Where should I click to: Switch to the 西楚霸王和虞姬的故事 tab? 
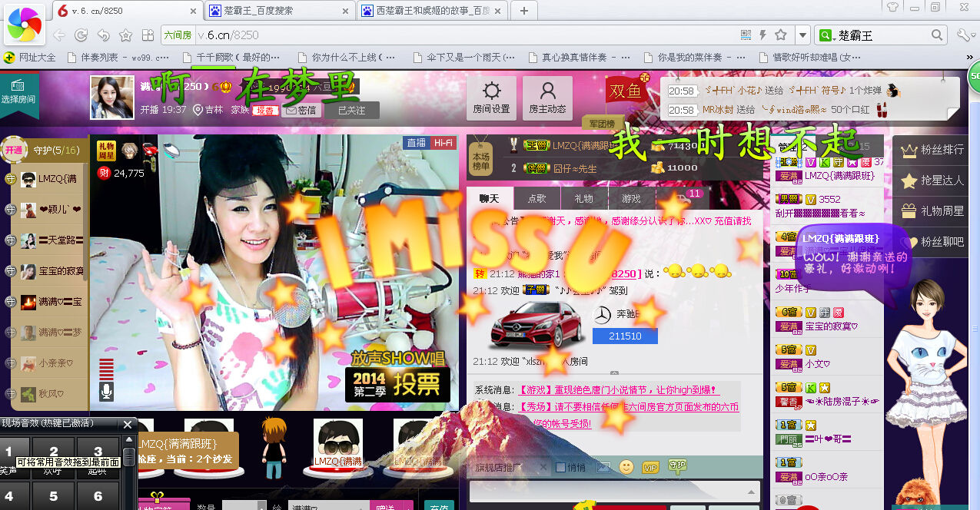coord(432,11)
